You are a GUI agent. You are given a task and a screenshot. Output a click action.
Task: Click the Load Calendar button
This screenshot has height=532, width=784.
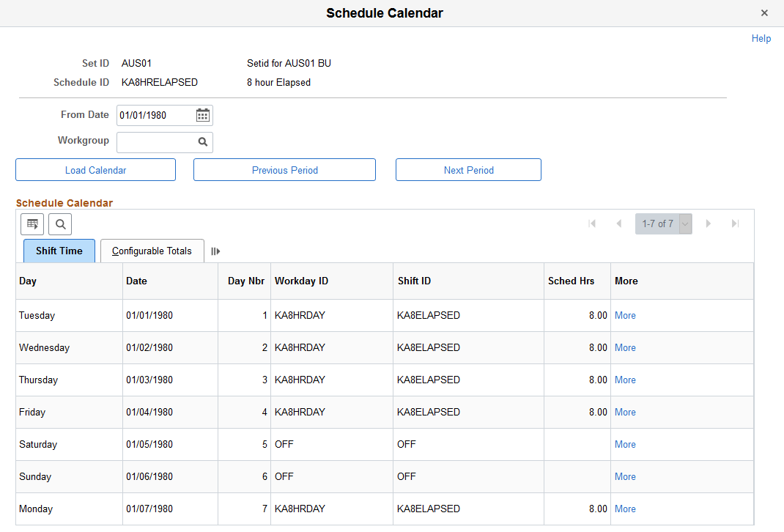pos(95,170)
